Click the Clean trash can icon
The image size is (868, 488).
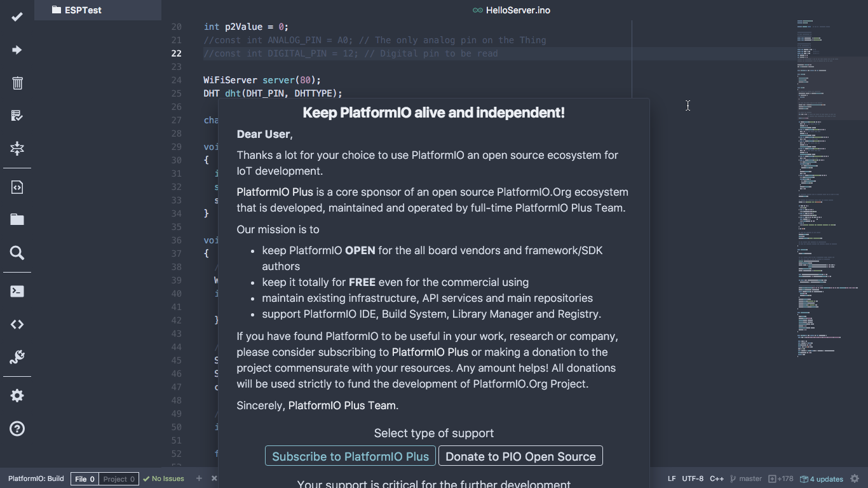click(x=17, y=83)
